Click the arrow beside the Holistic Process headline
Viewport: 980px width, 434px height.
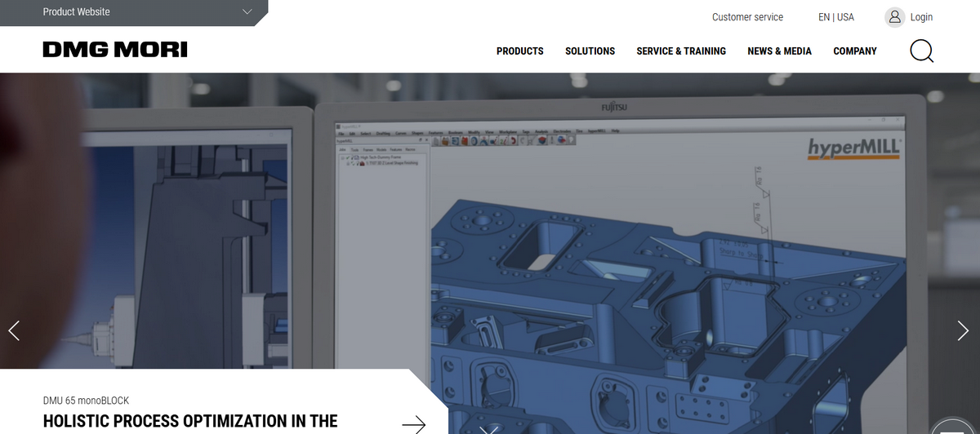(414, 424)
